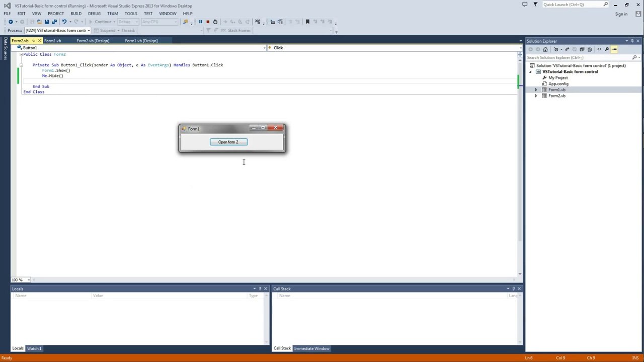Click the Navigate Backward icon
The width and height of the screenshot is (644, 362).
click(11, 22)
